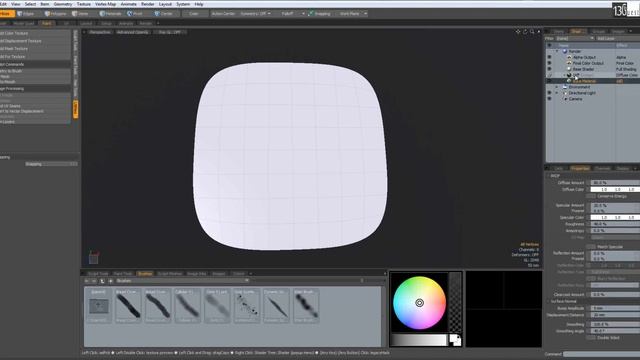
Task: Open the Symmetry: Off dropdown
Action: click(x=256, y=13)
